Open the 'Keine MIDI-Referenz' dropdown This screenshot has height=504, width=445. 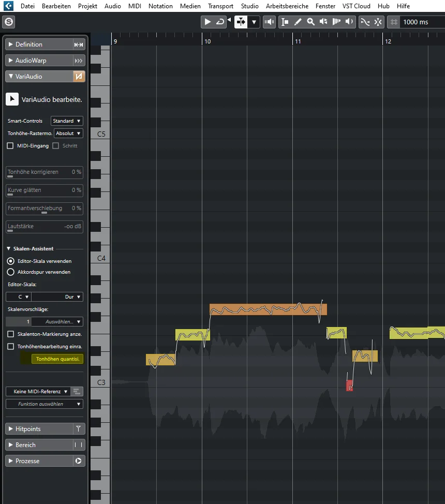(x=38, y=392)
